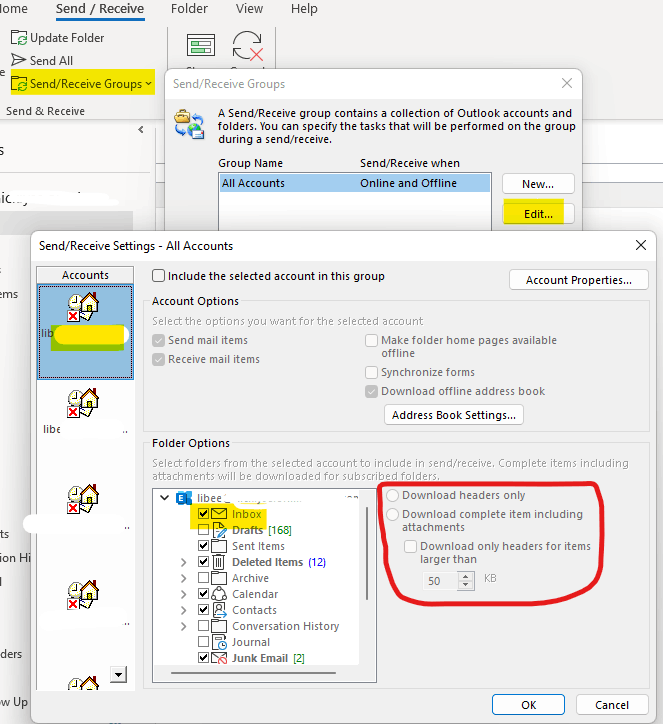Image resolution: width=663 pixels, height=724 pixels.
Task: Click the Journal folder icon
Action: (219, 642)
